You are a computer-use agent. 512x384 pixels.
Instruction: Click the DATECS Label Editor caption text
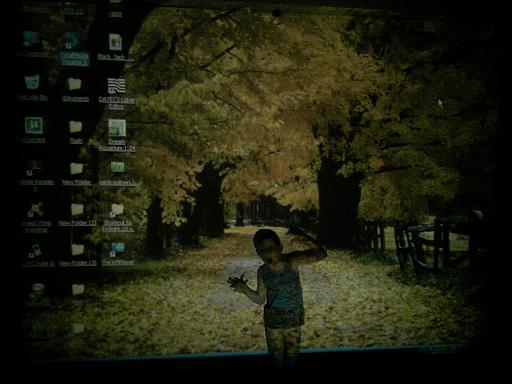117,103
